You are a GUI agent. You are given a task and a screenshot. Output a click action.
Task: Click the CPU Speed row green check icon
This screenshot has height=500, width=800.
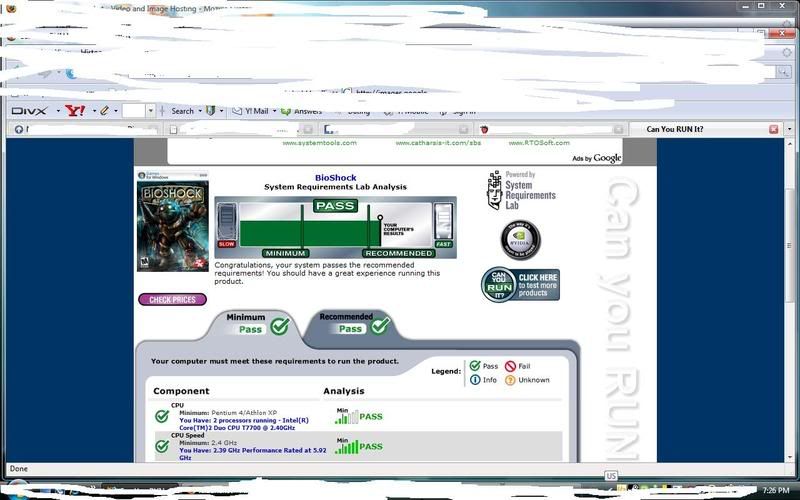pos(162,446)
